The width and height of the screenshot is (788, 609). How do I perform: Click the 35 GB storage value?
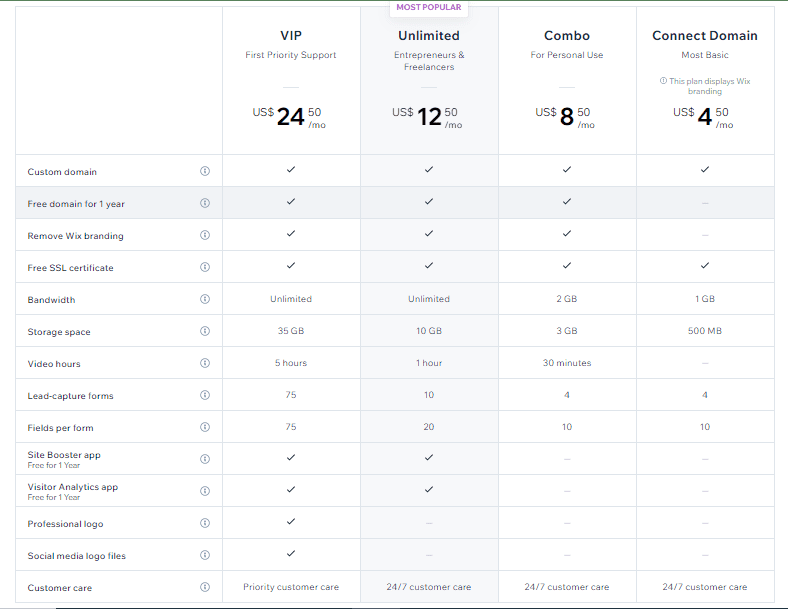tap(291, 331)
